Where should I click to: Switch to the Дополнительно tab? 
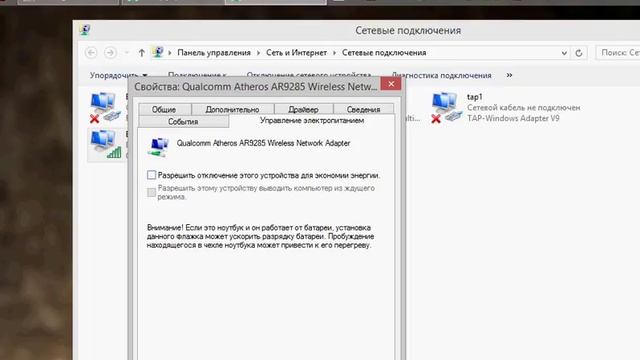[232, 109]
